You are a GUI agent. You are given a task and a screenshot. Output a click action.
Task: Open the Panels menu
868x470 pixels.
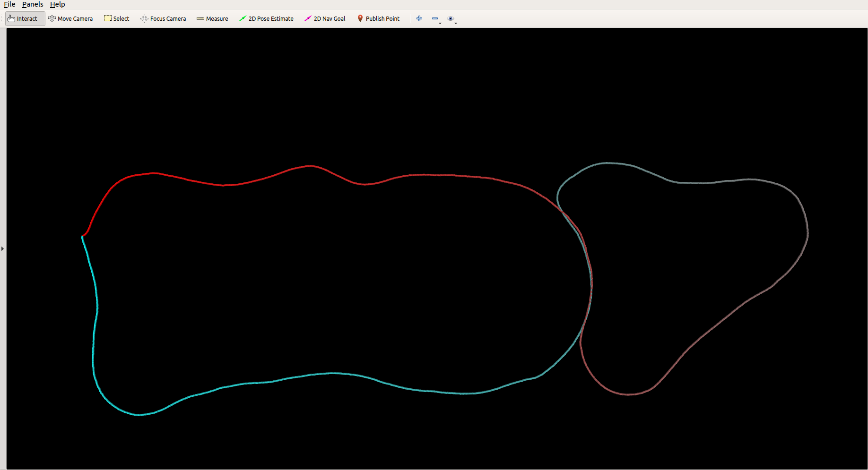(33, 4)
